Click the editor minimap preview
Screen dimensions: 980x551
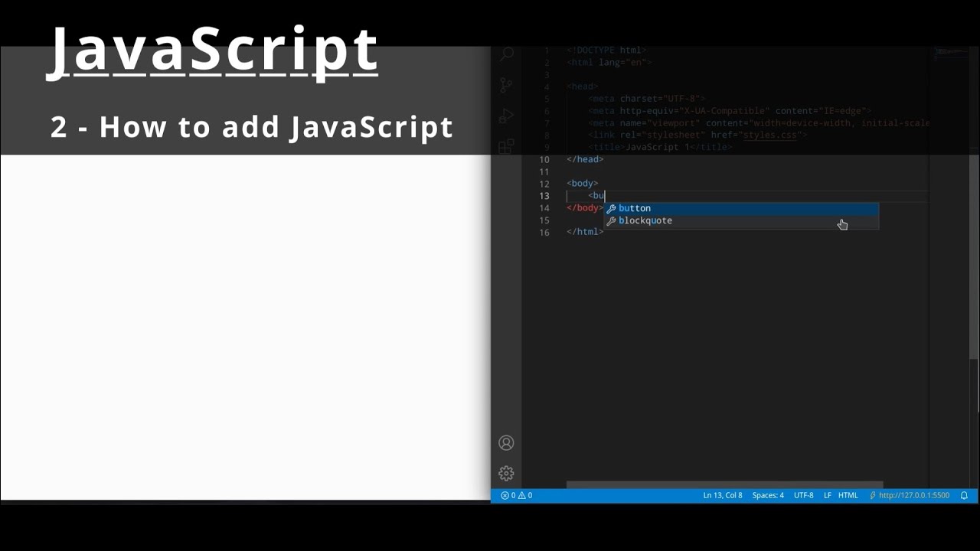[952, 53]
